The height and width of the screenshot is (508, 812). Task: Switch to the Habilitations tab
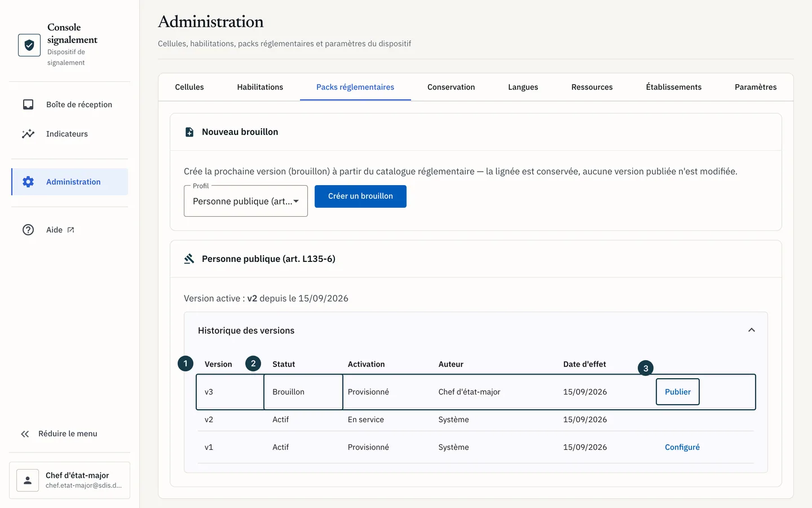pyautogui.click(x=260, y=87)
